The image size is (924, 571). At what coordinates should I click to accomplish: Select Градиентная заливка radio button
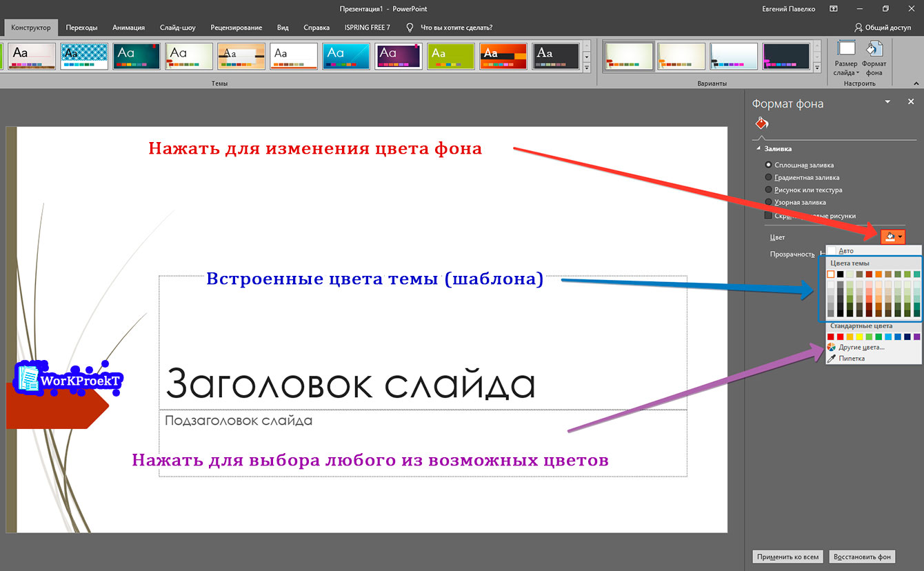pos(769,177)
